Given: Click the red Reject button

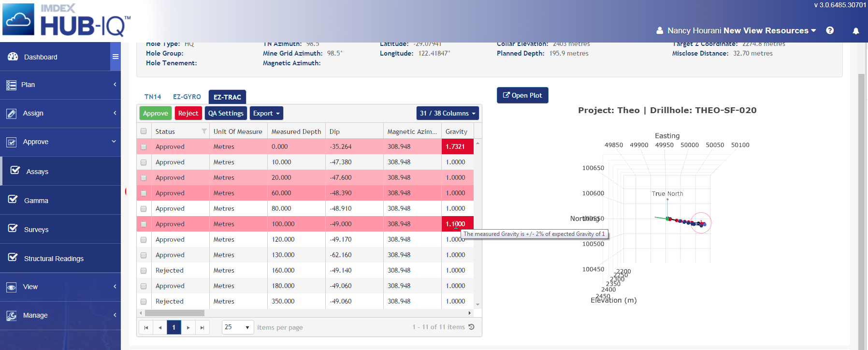Looking at the screenshot, I should click(188, 113).
